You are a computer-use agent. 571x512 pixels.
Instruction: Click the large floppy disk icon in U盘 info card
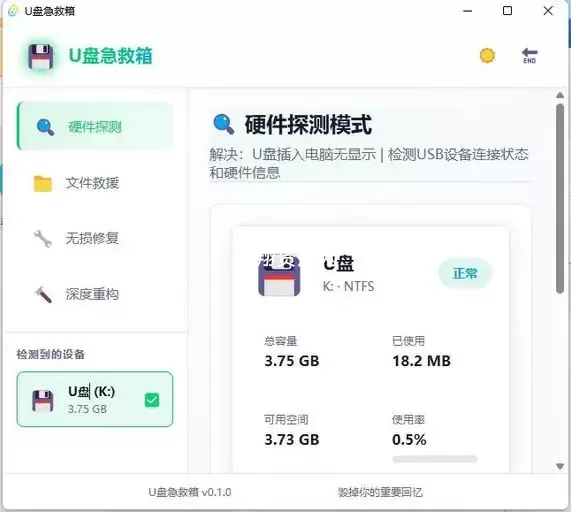click(279, 276)
